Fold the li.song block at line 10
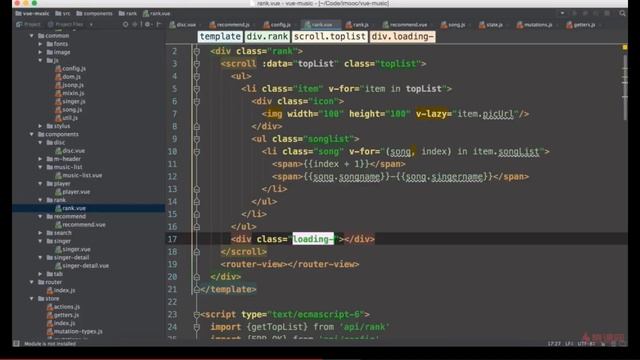 [196, 151]
